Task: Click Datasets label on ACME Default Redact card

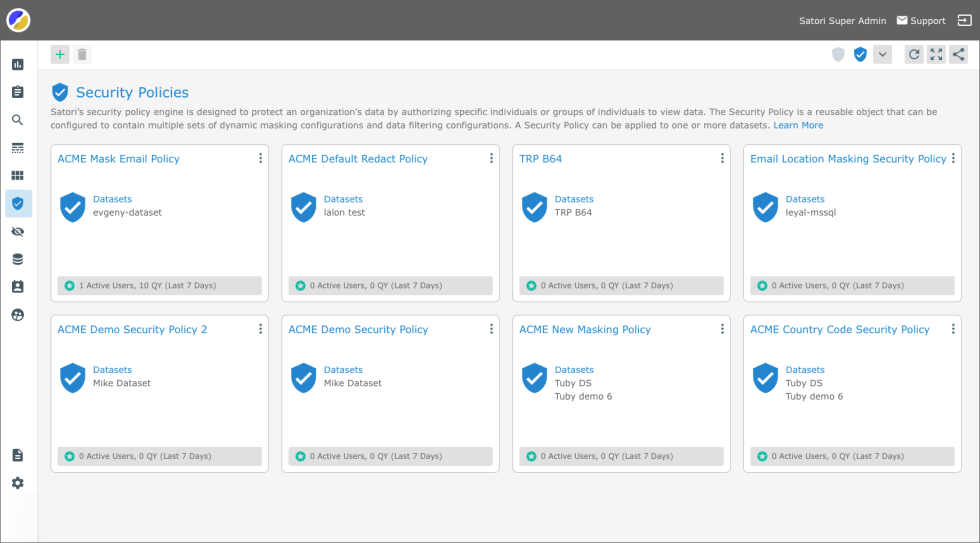Action: click(343, 199)
